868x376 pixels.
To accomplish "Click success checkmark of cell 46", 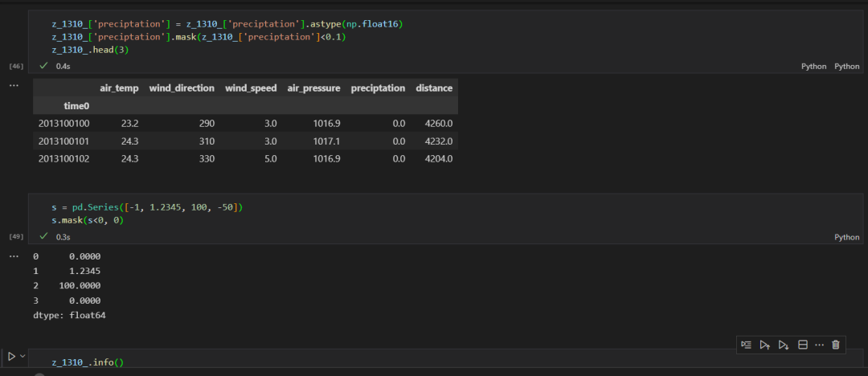I will click(x=43, y=66).
